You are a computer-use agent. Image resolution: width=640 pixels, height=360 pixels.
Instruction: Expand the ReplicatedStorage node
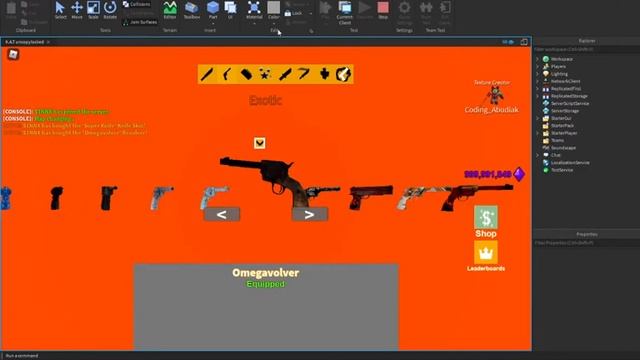[x=537, y=96]
